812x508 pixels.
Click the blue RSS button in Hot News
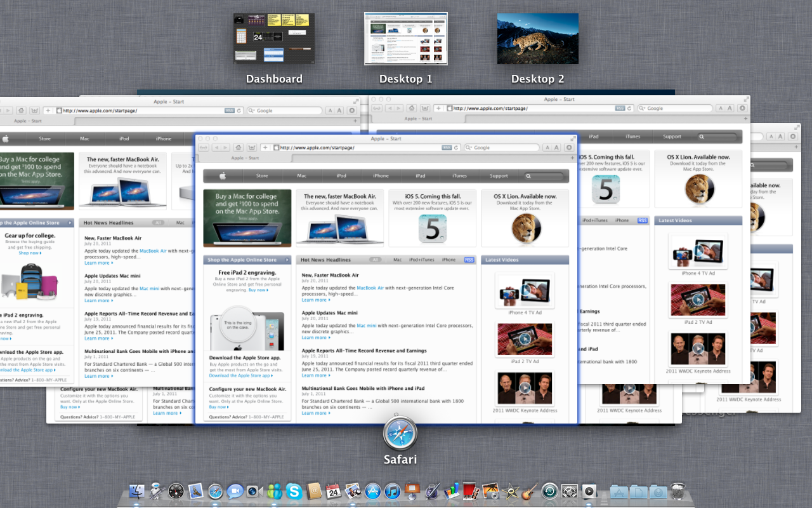(469, 260)
